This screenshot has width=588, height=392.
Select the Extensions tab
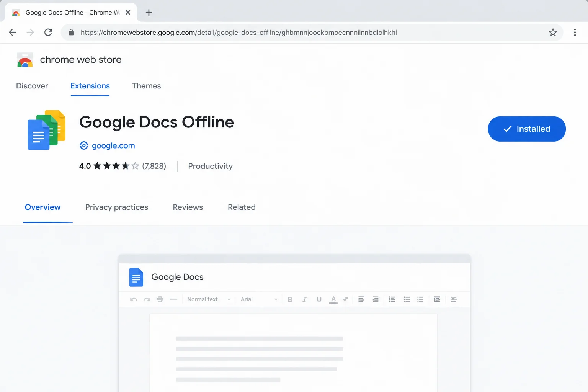coord(90,86)
